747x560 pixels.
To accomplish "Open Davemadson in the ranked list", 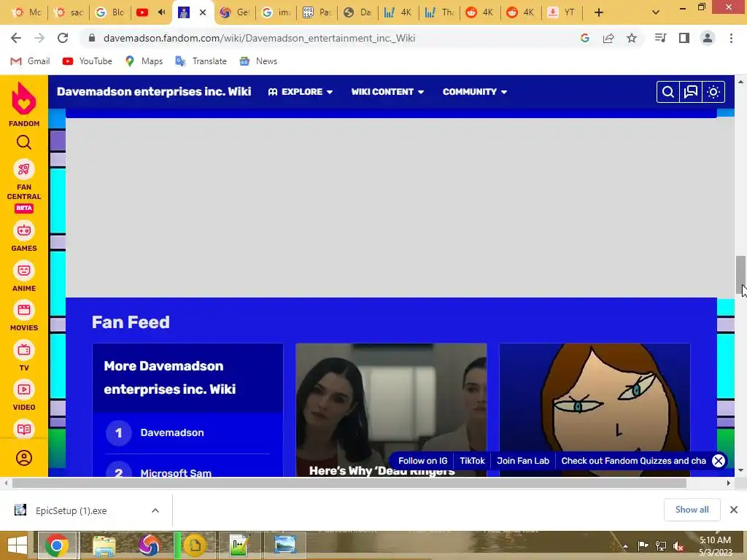I will click(172, 432).
